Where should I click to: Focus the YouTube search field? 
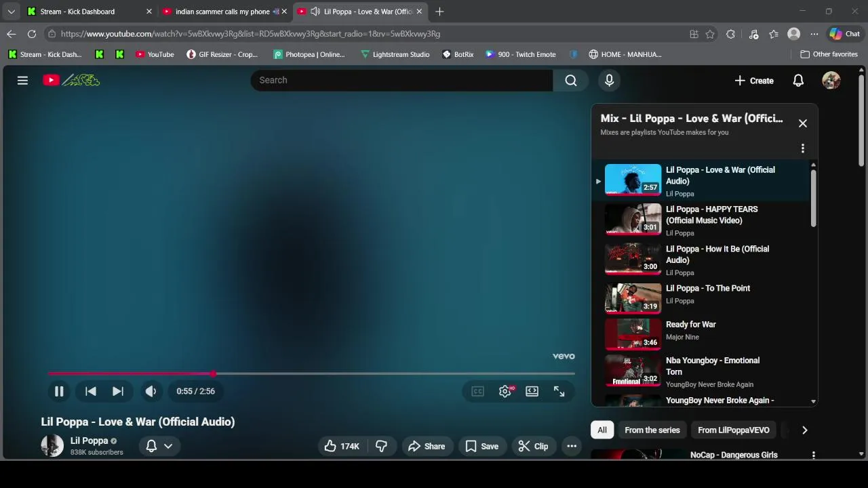point(401,80)
